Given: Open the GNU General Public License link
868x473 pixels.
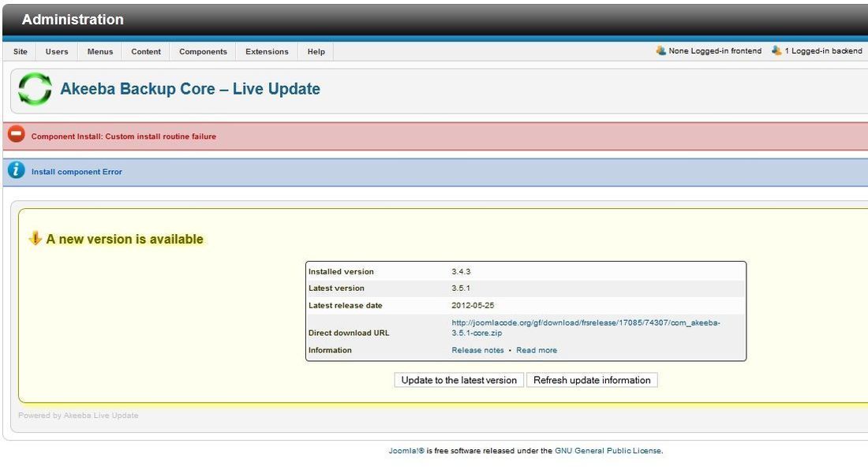Looking at the screenshot, I should click(608, 451).
